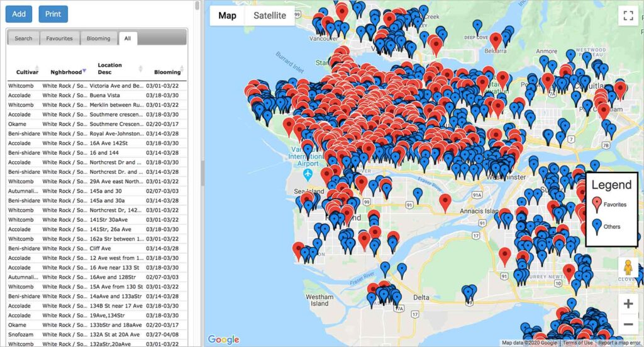Toggle fullscreen map view

tap(627, 16)
